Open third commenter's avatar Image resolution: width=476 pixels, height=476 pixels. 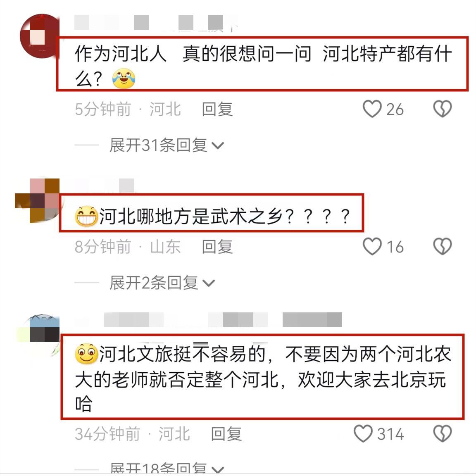tap(38, 329)
